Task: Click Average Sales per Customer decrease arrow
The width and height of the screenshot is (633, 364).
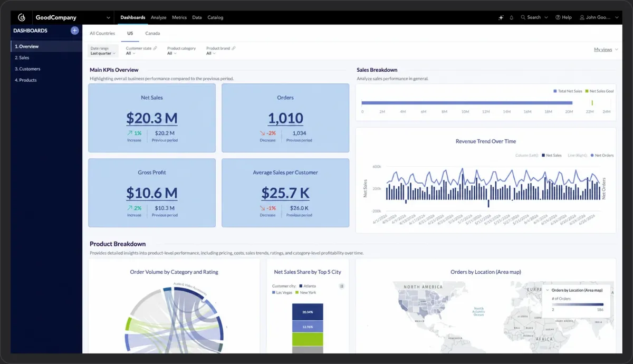Action: [263, 208]
